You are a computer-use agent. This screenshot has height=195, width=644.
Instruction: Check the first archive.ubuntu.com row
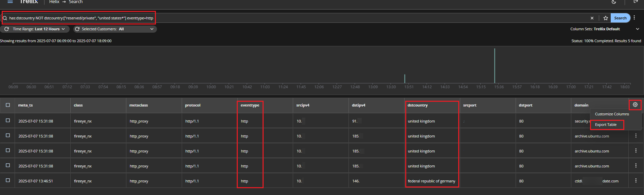[x=8, y=135]
